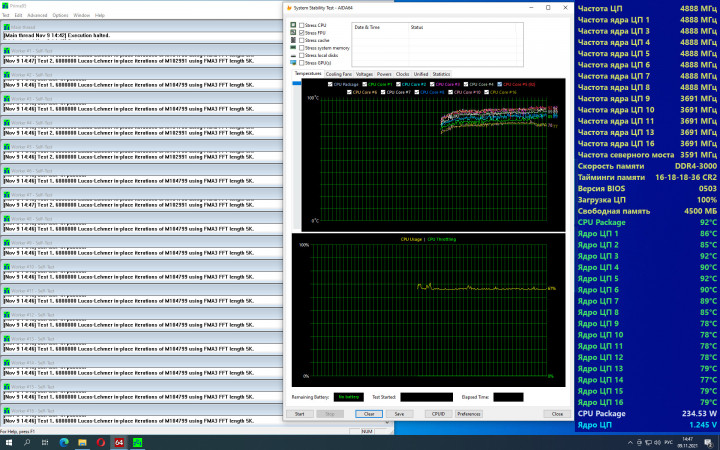Click the Close button at AIDA64's bottom right
The width and height of the screenshot is (720, 450).
pyautogui.click(x=557, y=414)
